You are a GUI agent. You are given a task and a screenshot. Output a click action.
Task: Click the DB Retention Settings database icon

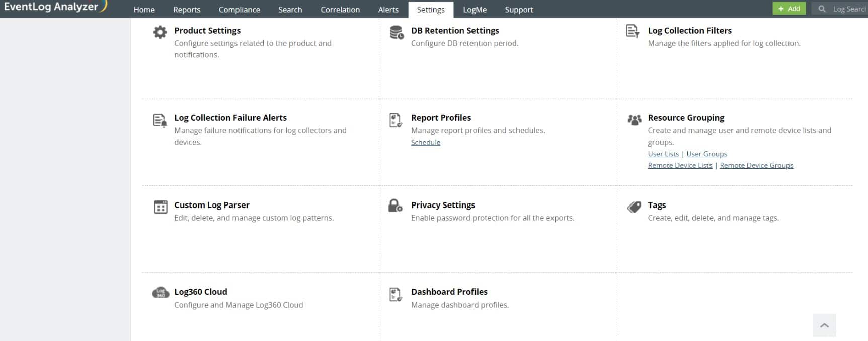(397, 32)
